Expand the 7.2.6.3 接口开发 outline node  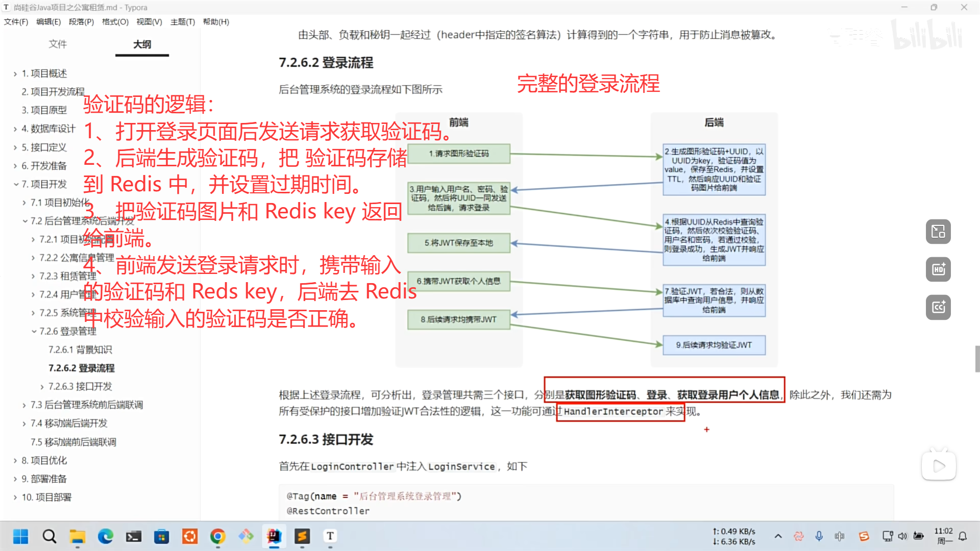point(42,387)
